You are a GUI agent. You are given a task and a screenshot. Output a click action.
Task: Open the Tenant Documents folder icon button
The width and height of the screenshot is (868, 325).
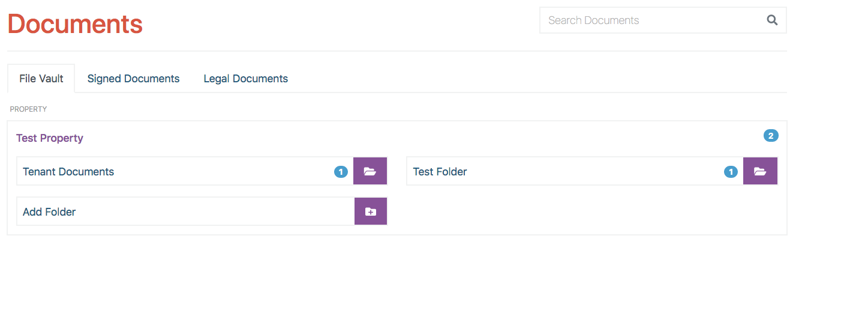click(370, 171)
